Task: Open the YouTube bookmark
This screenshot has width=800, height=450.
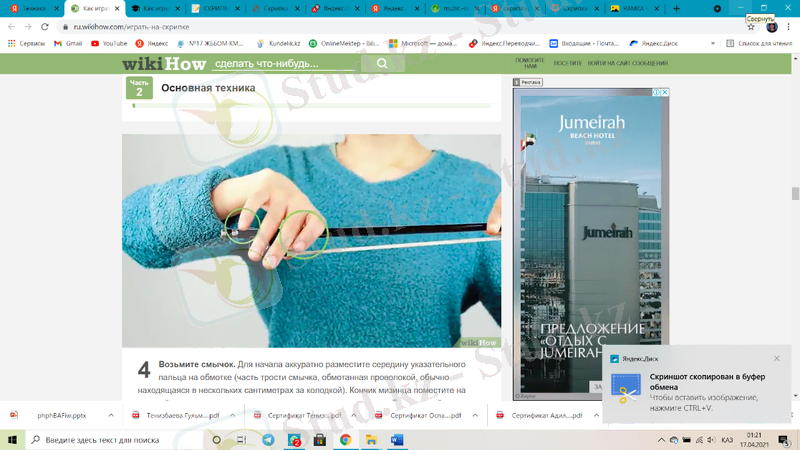Action: 109,43
